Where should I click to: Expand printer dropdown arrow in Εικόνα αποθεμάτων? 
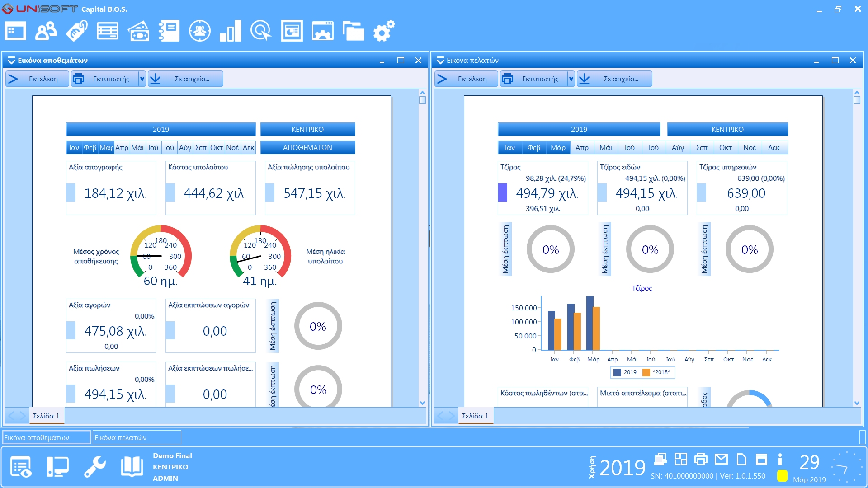tap(142, 79)
